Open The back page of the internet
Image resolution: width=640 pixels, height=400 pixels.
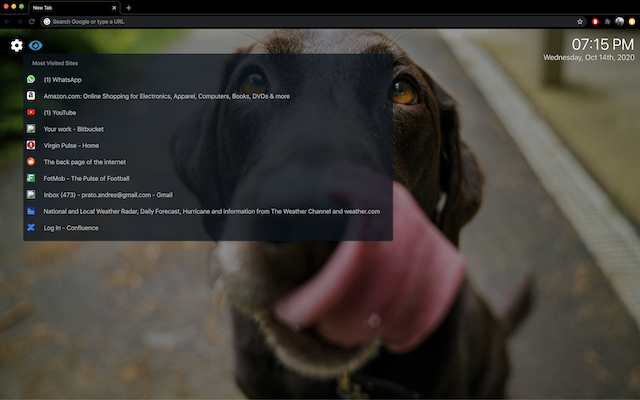84,162
